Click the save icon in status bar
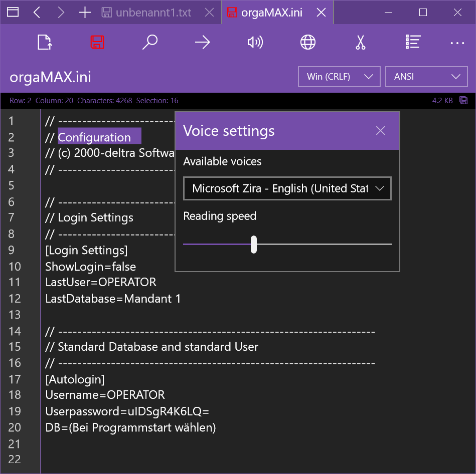Image resolution: width=476 pixels, height=474 pixels. pos(463,100)
